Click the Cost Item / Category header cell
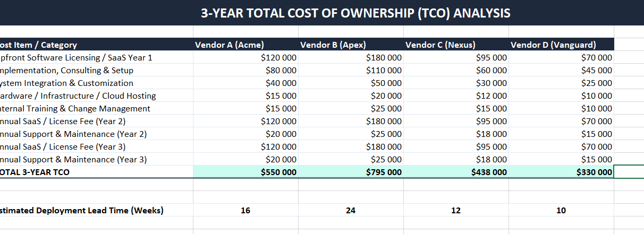 (x=97, y=45)
